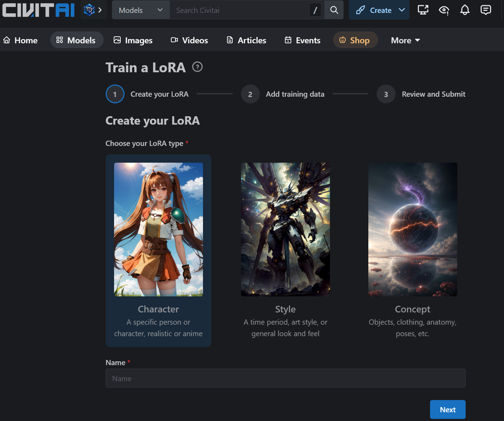Open the monitor share screen icon

pyautogui.click(x=423, y=10)
